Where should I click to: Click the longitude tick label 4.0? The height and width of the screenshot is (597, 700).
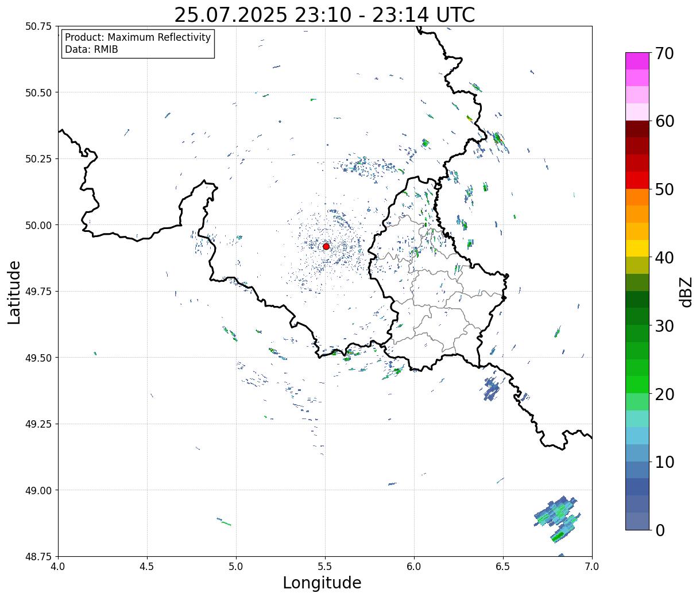tap(58, 566)
